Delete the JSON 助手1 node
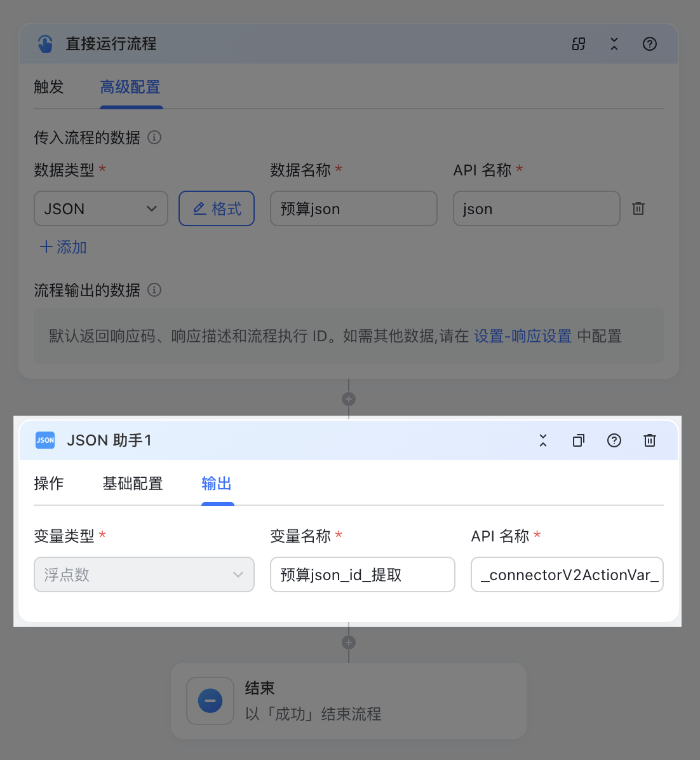 click(649, 440)
